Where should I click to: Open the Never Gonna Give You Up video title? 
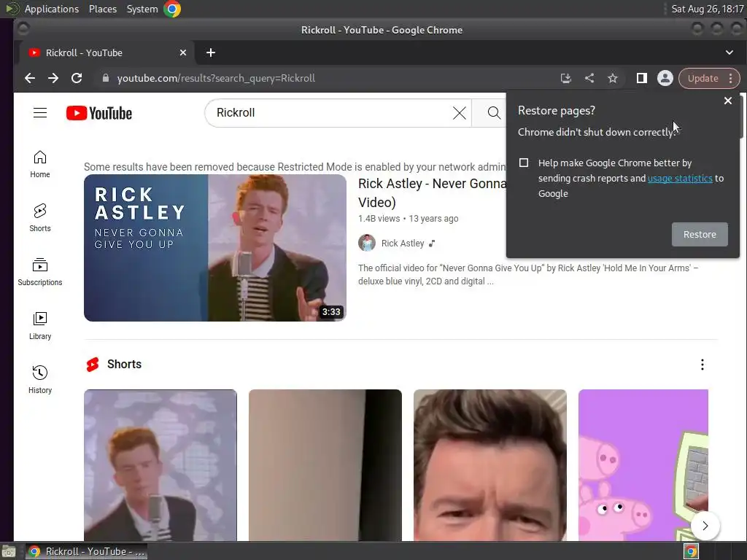click(x=432, y=192)
